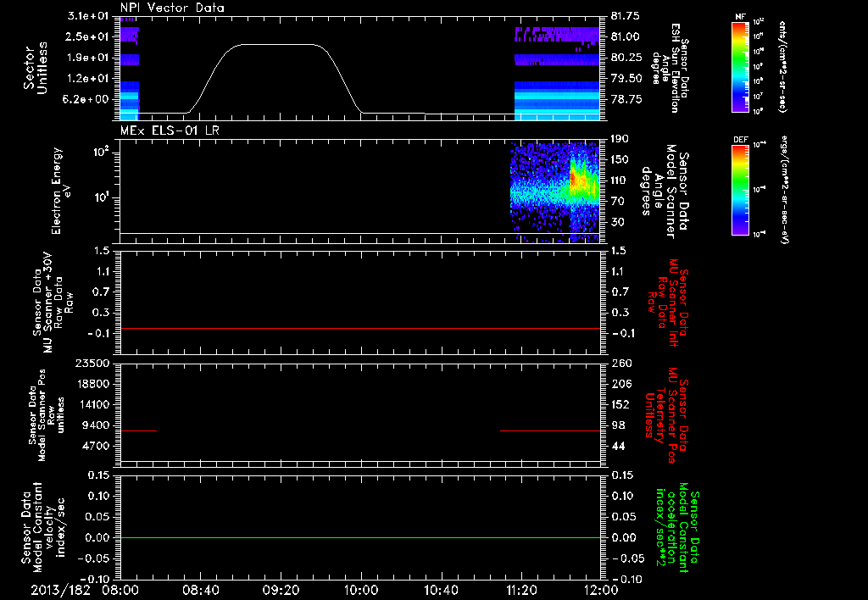Screen dimensions: 868x600
Task: Click the green zero line in the velocity panel
Action: tap(360, 537)
